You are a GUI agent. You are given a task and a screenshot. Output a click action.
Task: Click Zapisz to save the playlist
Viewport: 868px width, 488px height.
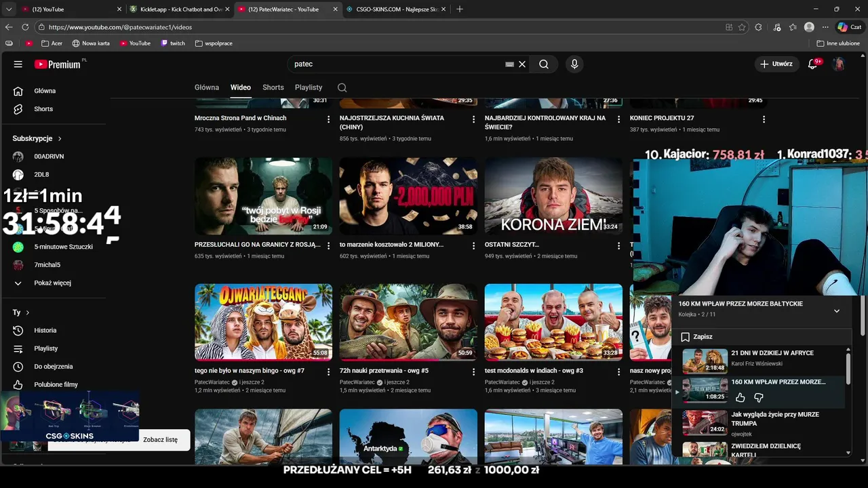[x=696, y=337]
